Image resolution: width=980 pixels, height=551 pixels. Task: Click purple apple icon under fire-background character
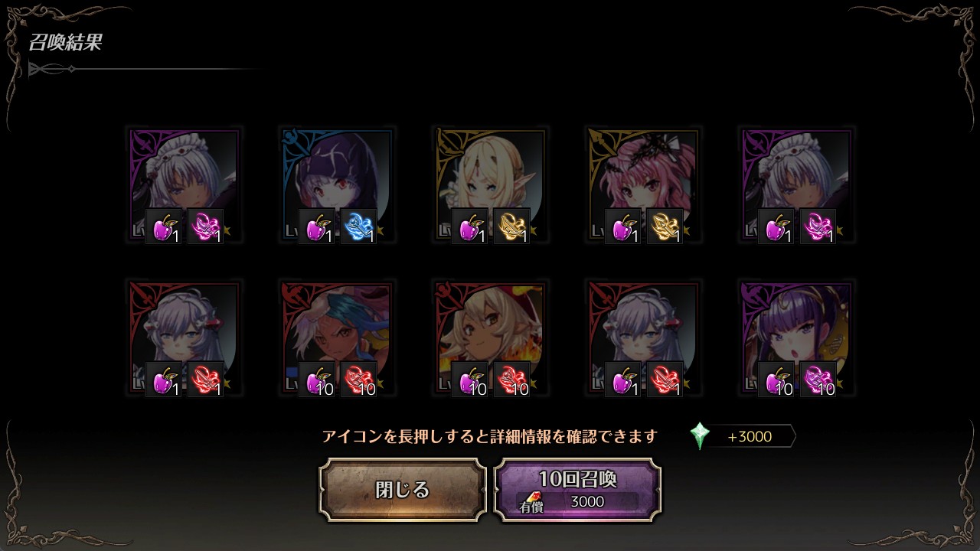(x=470, y=380)
